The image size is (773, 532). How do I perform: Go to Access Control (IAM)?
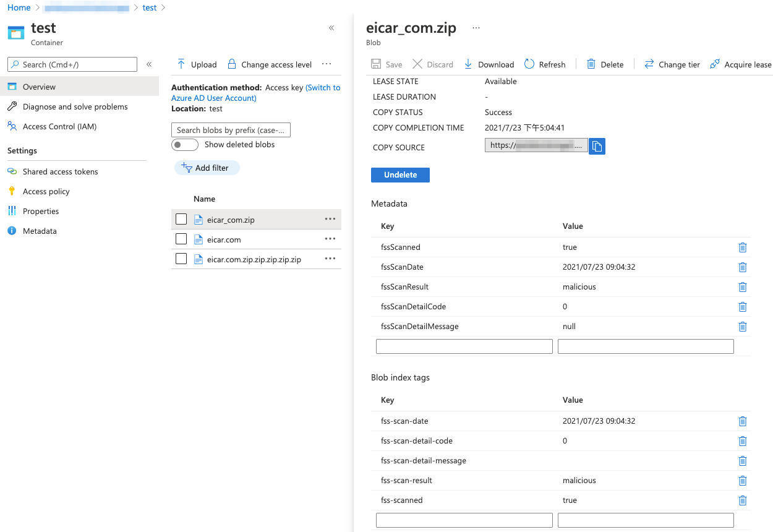pos(59,126)
